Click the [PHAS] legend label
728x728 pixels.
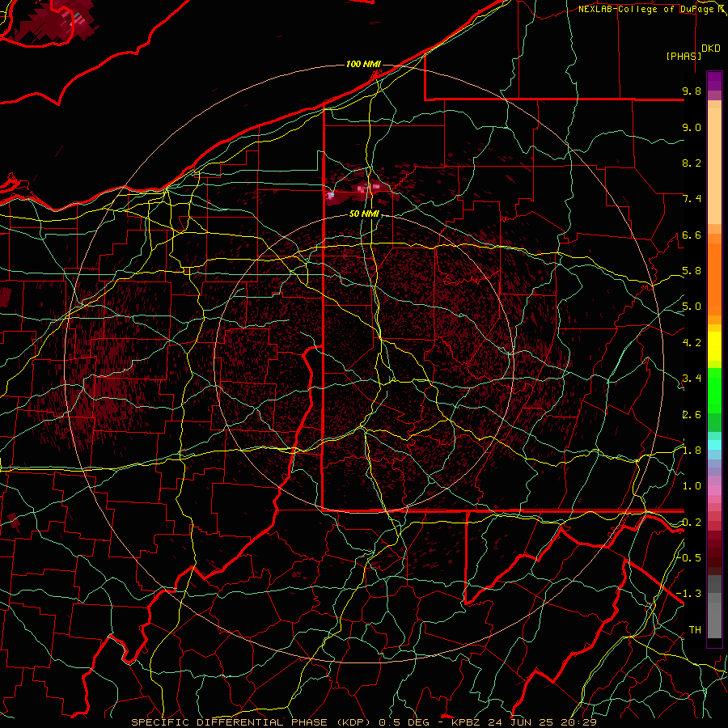pyautogui.click(x=684, y=56)
